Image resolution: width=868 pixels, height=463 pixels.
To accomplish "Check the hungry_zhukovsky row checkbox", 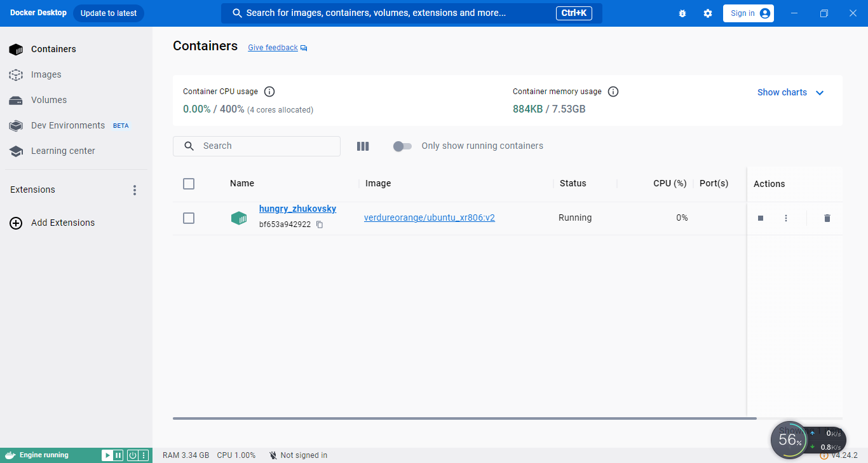I will 189,218.
